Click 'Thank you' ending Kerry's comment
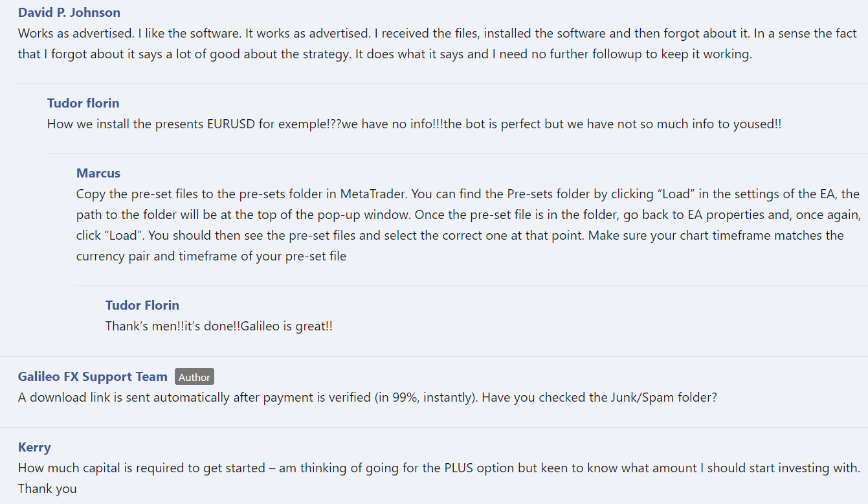This screenshot has width=868, height=504. click(47, 488)
